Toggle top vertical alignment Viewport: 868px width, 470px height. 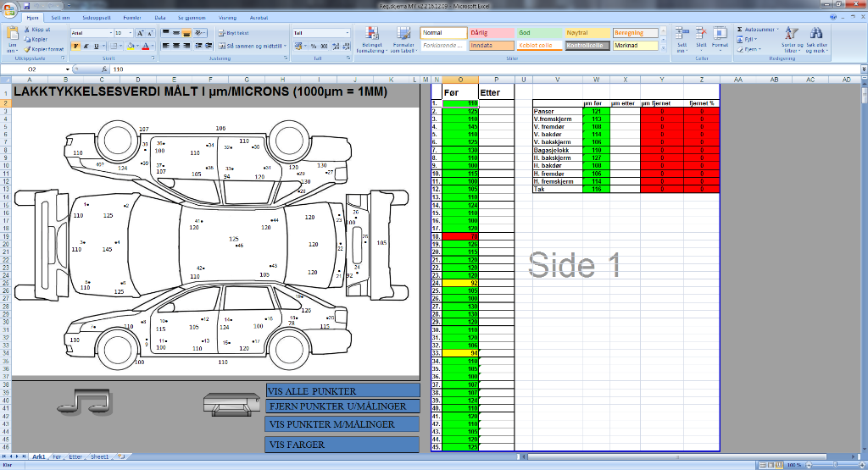click(165, 33)
